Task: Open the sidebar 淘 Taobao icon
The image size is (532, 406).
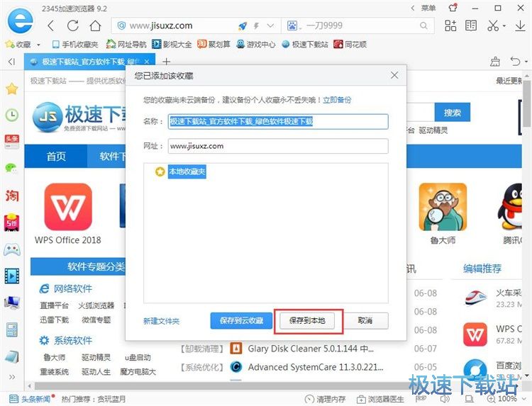Action: (12, 196)
